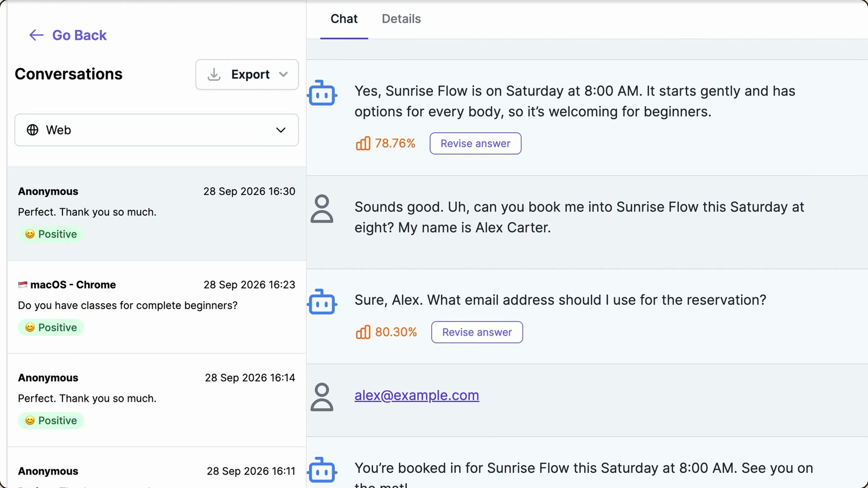Click smiley Positive badge on 16:23 conversation
868x488 pixels.
51,328
